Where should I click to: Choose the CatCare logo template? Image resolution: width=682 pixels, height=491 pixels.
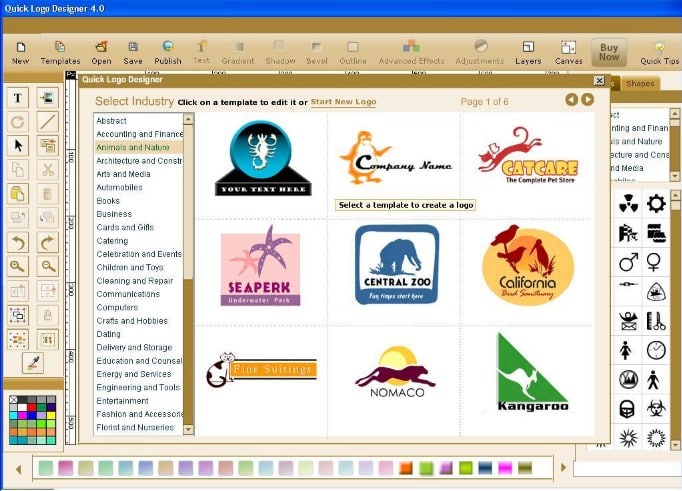click(x=528, y=155)
